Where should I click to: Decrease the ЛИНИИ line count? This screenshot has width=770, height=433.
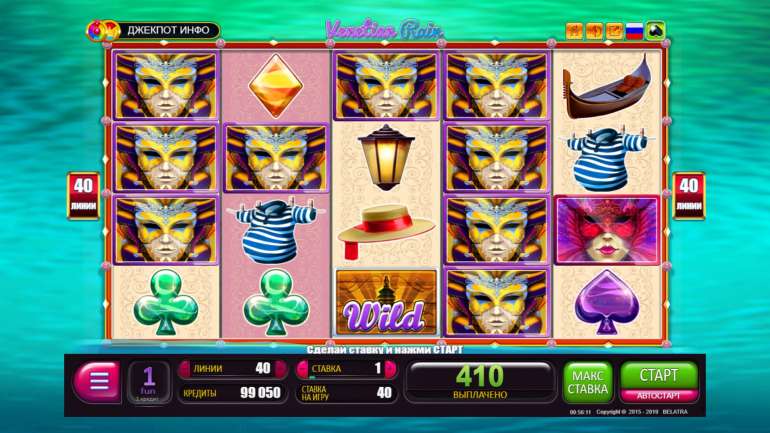tap(184, 369)
